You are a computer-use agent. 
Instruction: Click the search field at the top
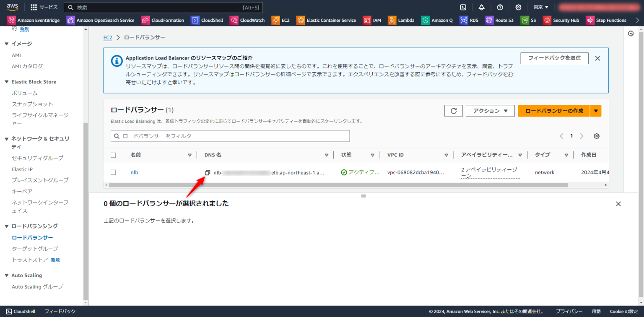coord(164,7)
